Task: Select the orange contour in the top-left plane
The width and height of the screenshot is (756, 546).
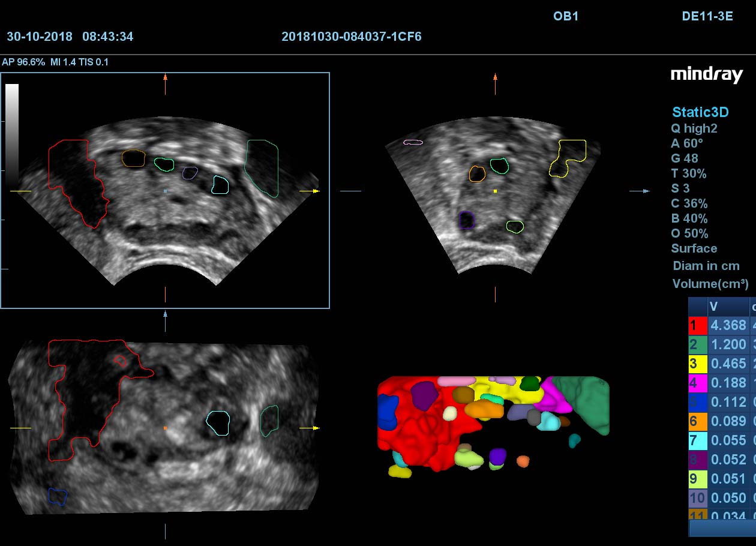Action: point(133,158)
